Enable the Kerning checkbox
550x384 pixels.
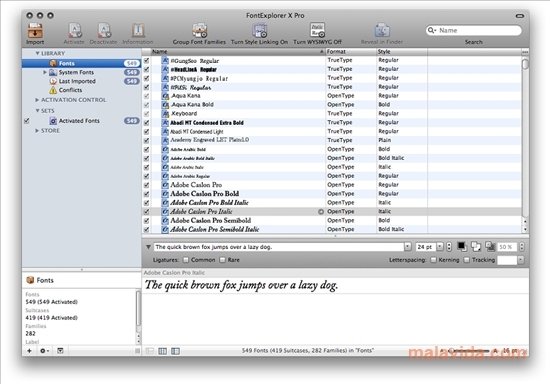434,260
